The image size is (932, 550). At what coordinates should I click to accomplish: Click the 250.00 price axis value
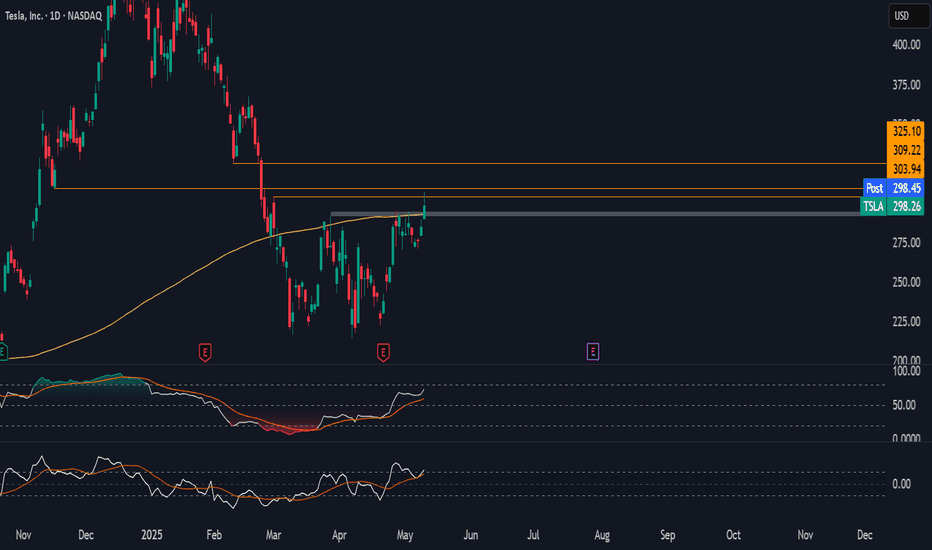906,282
